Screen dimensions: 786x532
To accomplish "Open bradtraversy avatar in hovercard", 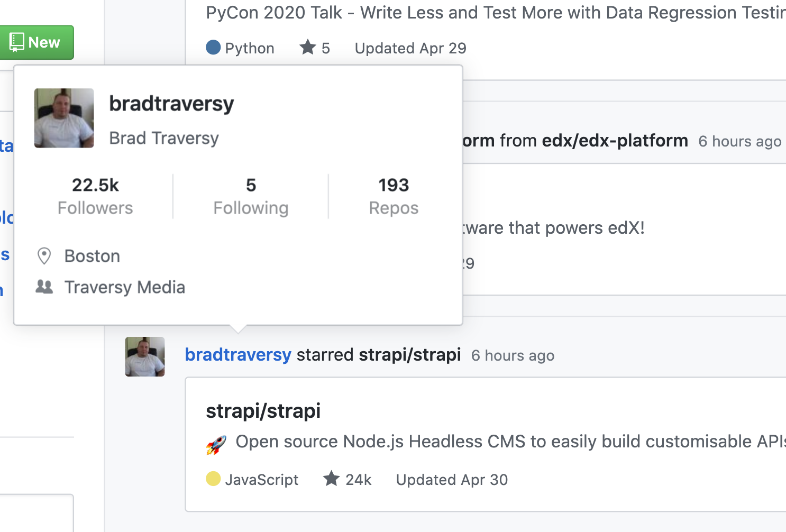I will point(64,118).
